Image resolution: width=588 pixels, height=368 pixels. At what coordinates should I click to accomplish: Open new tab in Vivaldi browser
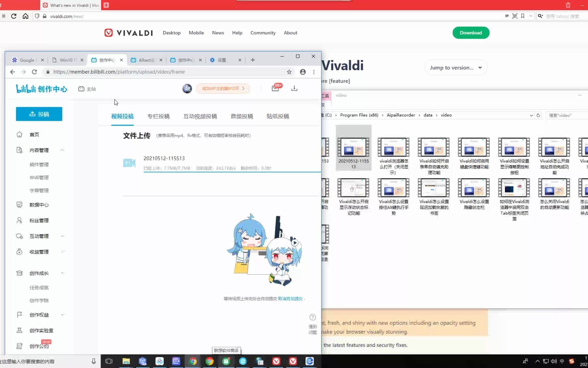tap(106, 5)
